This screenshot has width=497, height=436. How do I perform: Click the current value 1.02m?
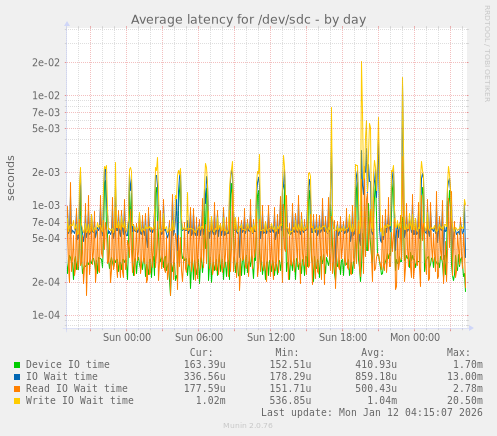[211, 400]
